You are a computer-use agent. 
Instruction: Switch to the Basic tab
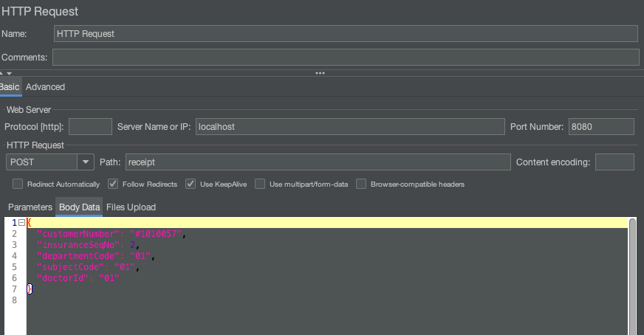pyautogui.click(x=10, y=87)
